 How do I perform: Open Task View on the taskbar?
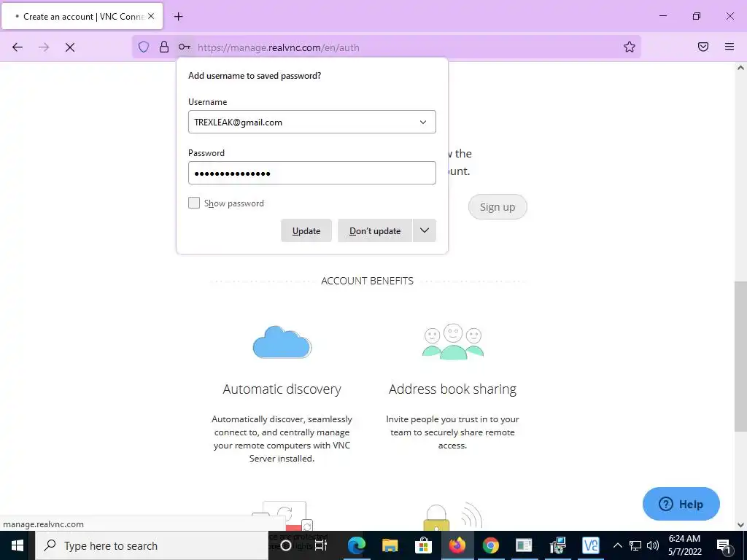pyautogui.click(x=321, y=545)
